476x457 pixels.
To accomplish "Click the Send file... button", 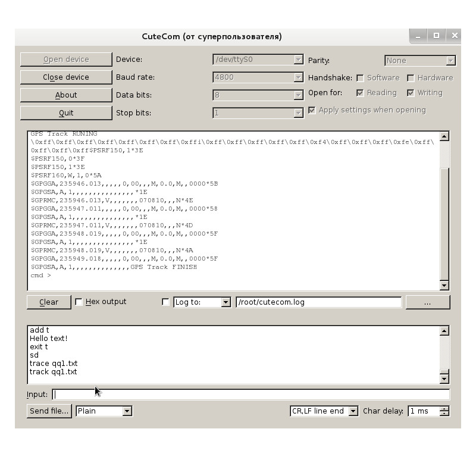I will 49,411.
